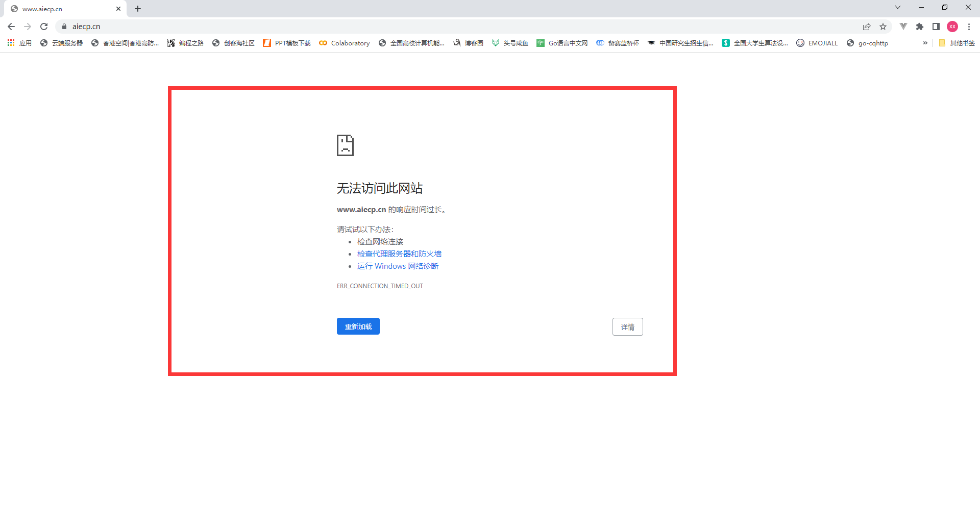Open the Extensions puzzle icon
Viewport: 980px width, 530px height.
(920, 27)
